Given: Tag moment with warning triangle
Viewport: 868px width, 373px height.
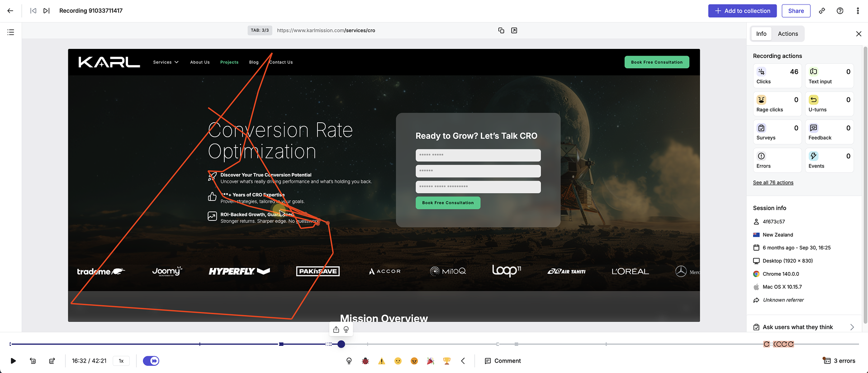Looking at the screenshot, I should pyautogui.click(x=382, y=361).
